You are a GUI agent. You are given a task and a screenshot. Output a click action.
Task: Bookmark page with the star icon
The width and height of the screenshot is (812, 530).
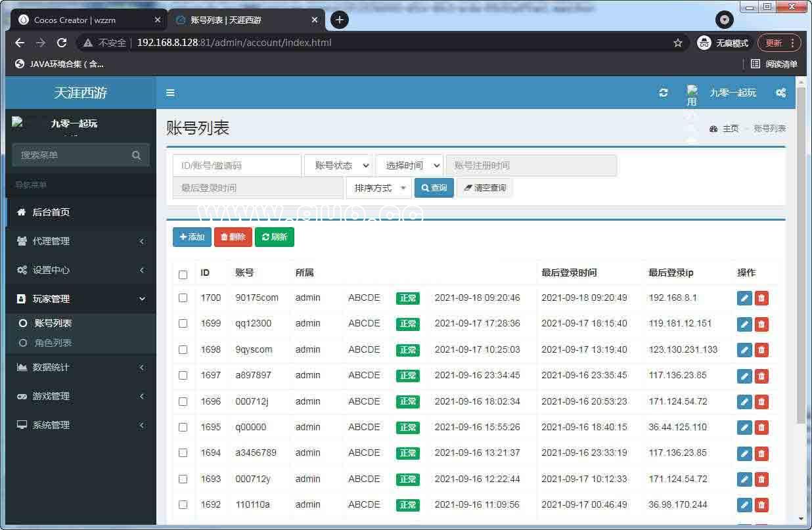678,43
